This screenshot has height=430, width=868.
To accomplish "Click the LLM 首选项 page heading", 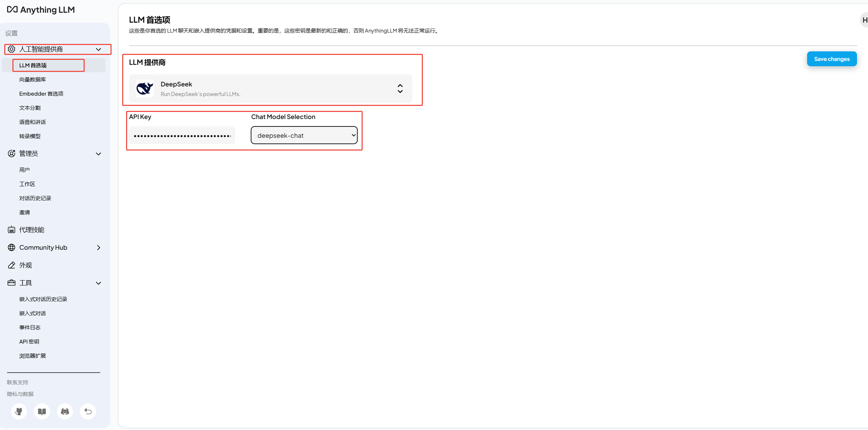I will (x=149, y=20).
